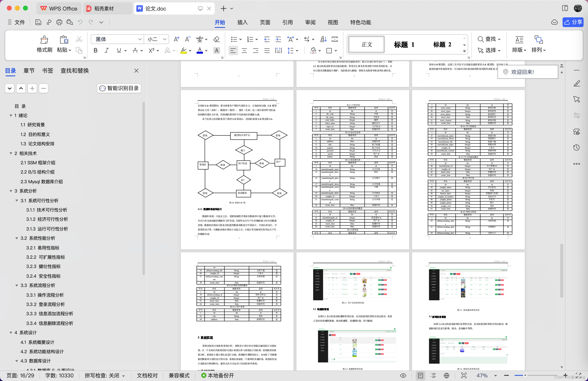Open the zoom percentage 47% dropdown
This screenshot has width=588, height=381.
[x=495, y=376]
